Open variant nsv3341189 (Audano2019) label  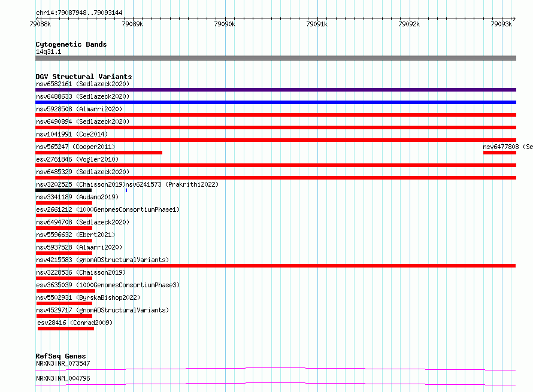click(77, 197)
